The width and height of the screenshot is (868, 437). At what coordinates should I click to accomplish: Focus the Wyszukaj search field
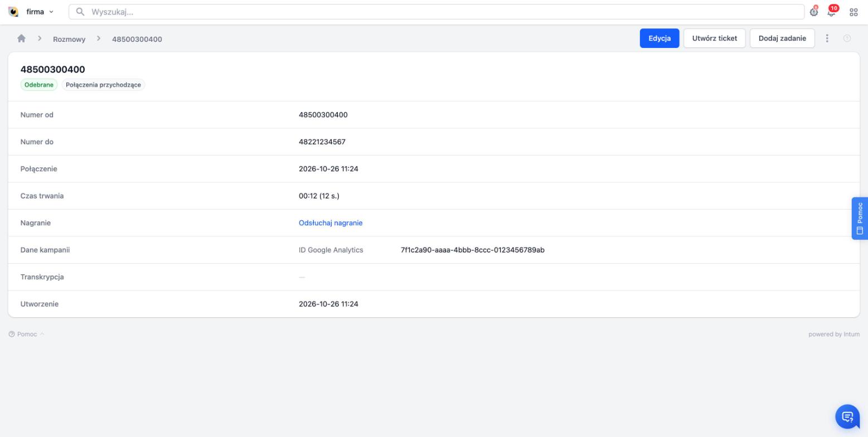(x=437, y=12)
